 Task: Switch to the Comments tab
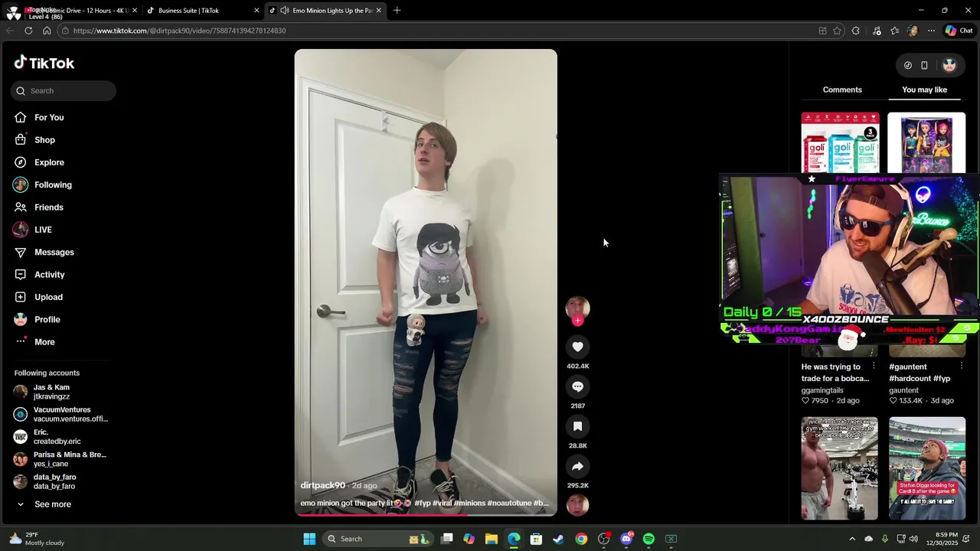coord(842,90)
